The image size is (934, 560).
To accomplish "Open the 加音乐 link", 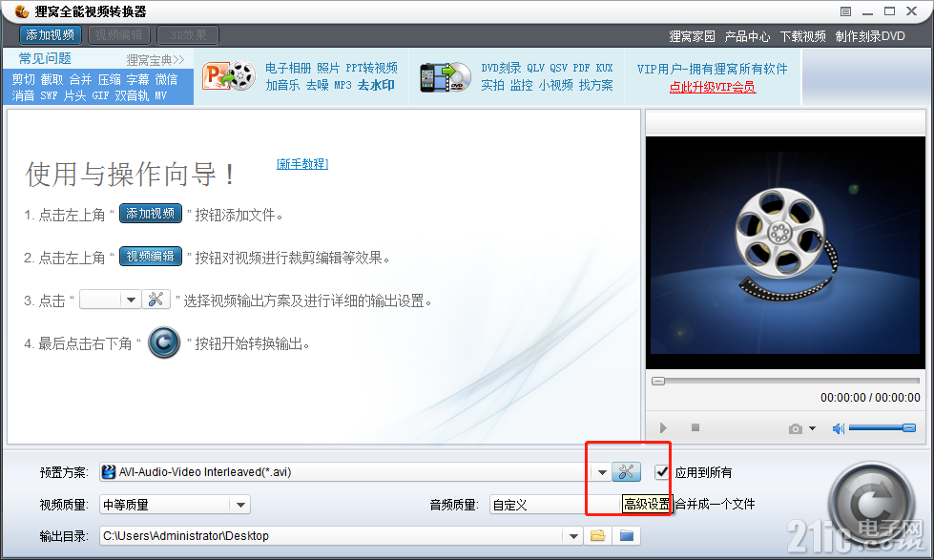I will tap(282, 85).
